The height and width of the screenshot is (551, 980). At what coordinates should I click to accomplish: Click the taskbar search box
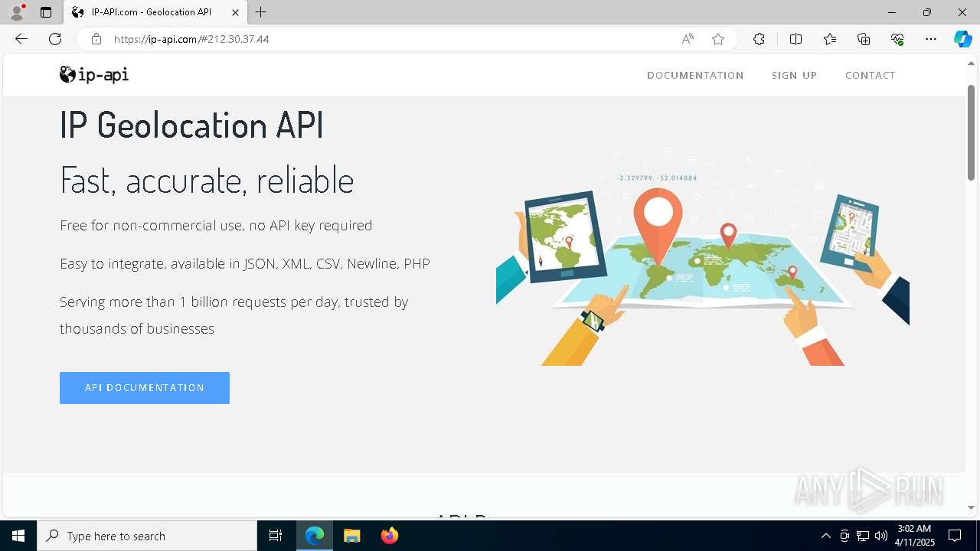tap(147, 536)
